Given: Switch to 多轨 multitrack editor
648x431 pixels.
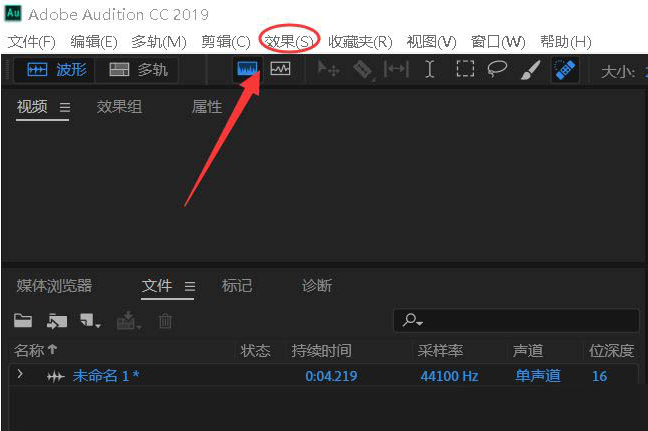Looking at the screenshot, I should [138, 69].
